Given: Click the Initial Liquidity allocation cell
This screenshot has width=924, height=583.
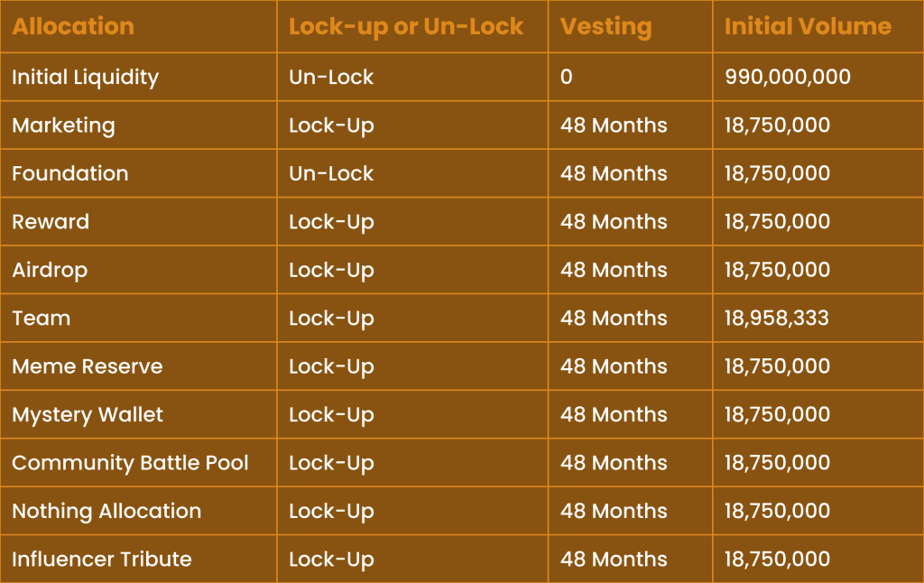Looking at the screenshot, I should tap(85, 78).
